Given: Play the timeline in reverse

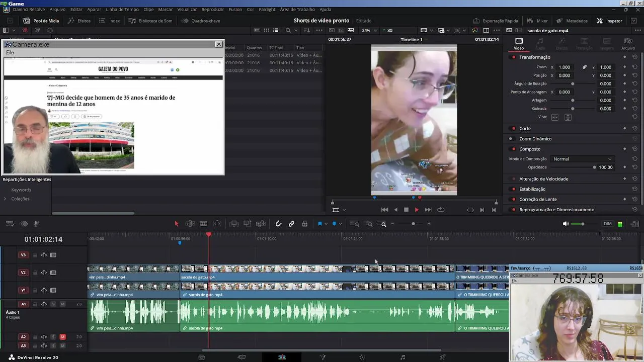Looking at the screenshot, I should [396, 210].
